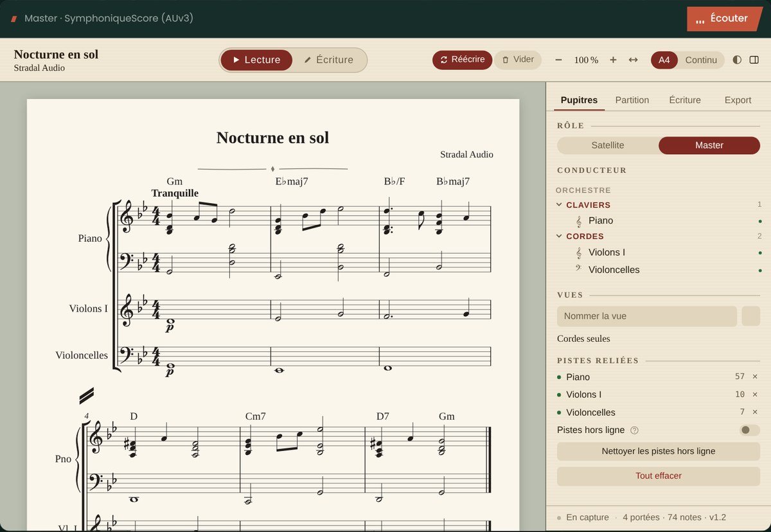The width and height of the screenshot is (771, 532).
Task: Remove linked Violoncelles track with the ×
Action: tap(755, 412)
